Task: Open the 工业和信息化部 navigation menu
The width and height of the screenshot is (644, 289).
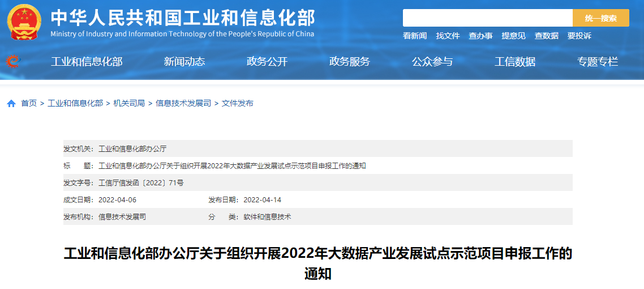Action: 87,62
